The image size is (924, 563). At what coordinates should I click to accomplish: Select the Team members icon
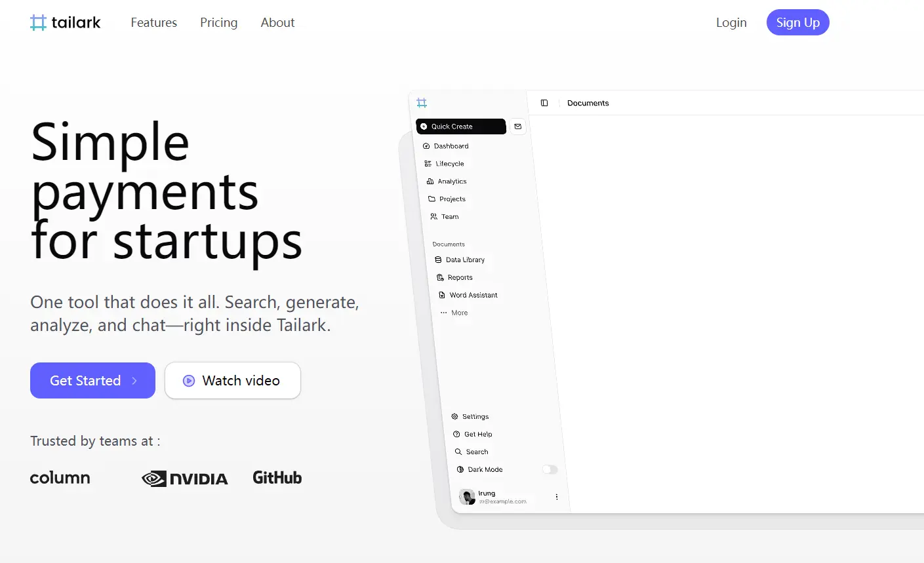click(x=433, y=216)
